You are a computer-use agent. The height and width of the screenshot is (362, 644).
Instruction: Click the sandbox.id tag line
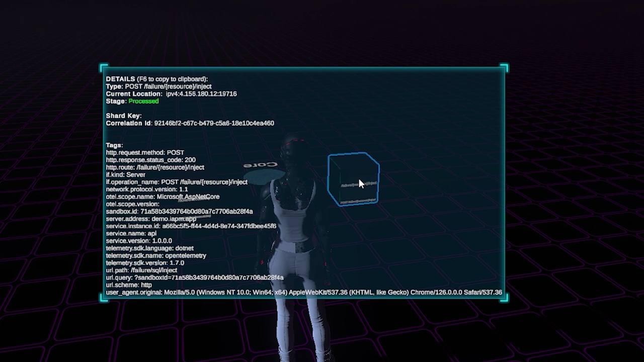click(179, 212)
